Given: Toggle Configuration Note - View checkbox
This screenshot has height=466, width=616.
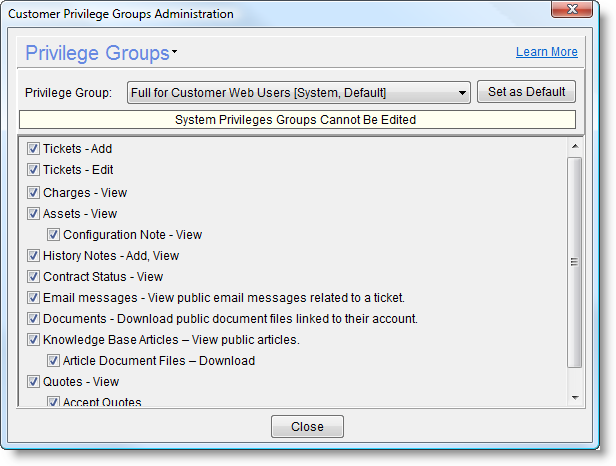Looking at the screenshot, I should [54, 235].
